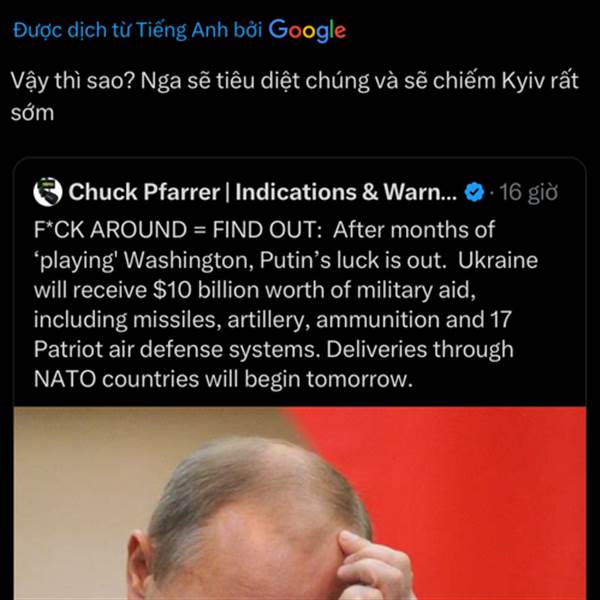Click the 'NATO countries will begin tomorrow' line
Screen dimensions: 600x600
click(223, 379)
